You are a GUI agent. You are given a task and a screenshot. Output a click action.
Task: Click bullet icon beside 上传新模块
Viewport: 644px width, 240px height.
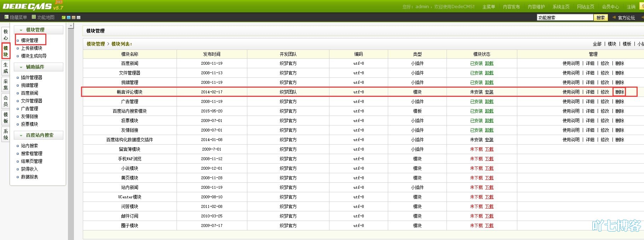point(18,48)
